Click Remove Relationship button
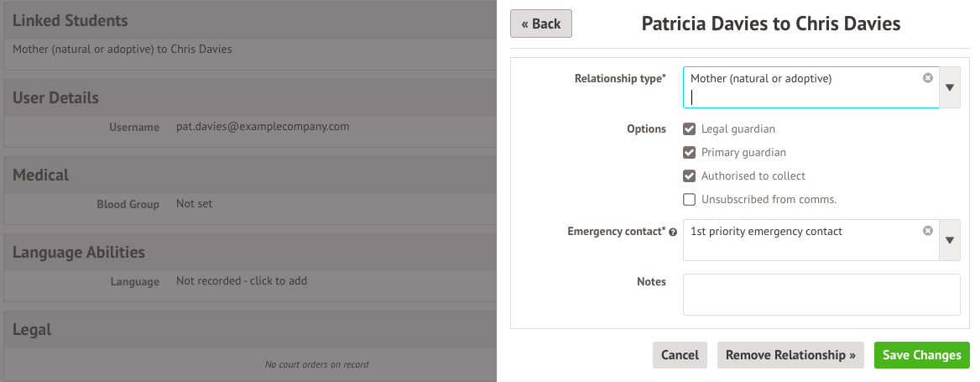This screenshot has height=382, width=980. 790,355
